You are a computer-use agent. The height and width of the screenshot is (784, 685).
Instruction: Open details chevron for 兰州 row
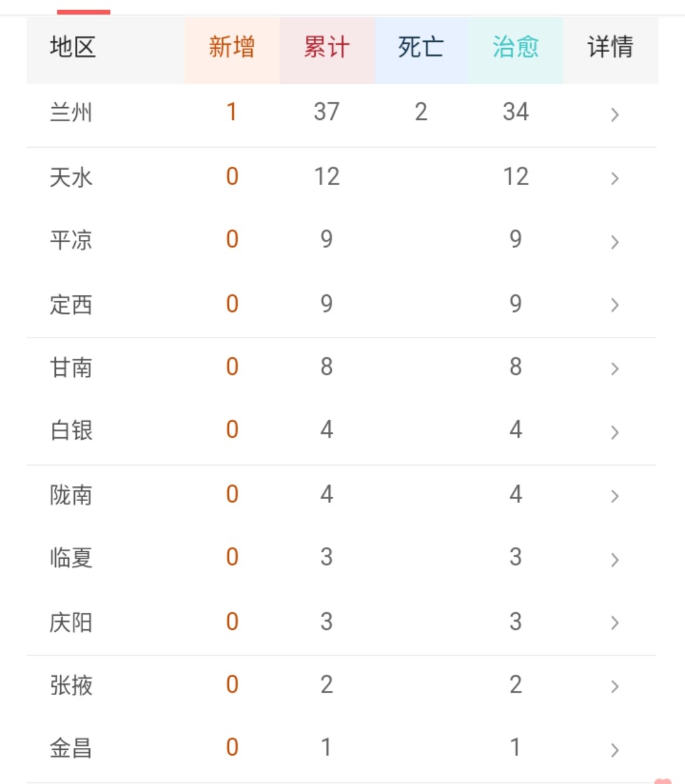click(x=614, y=114)
